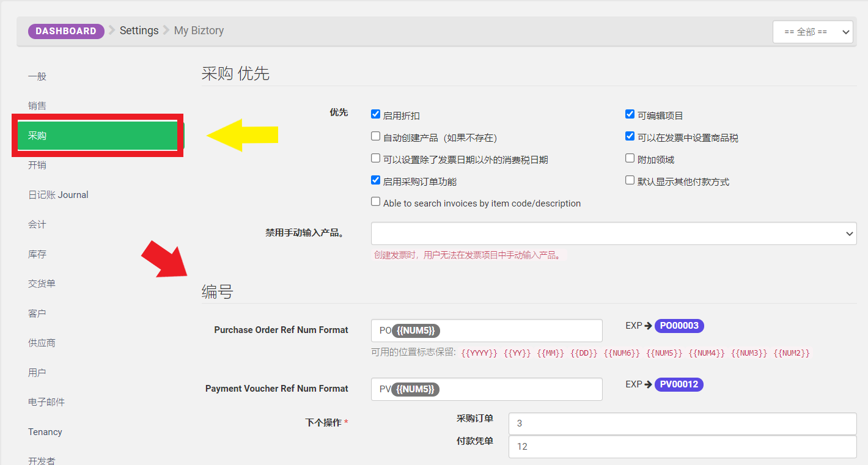Click My Biztory breadcrumb

[x=199, y=31]
